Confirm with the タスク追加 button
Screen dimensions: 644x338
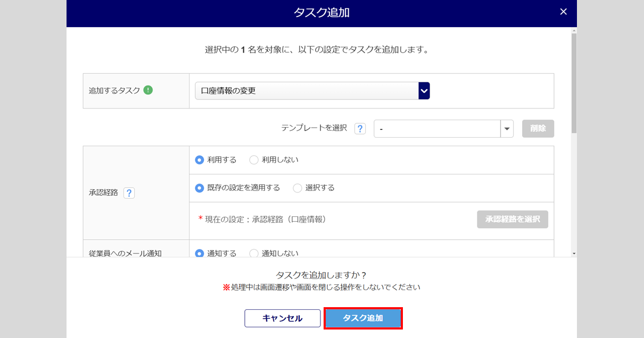point(362,318)
